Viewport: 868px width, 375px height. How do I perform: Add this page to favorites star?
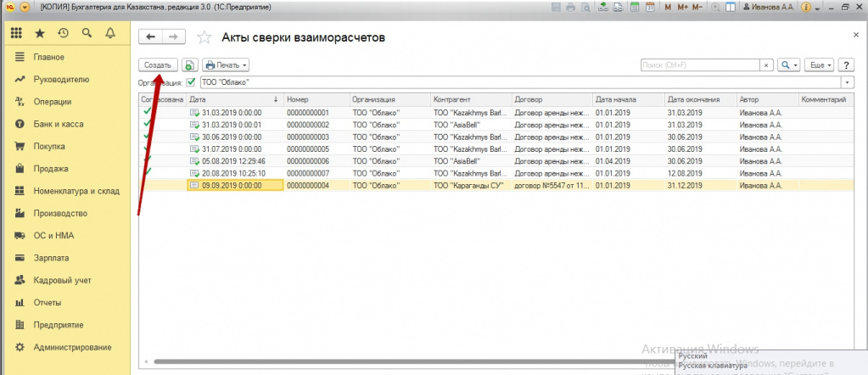[x=204, y=37]
